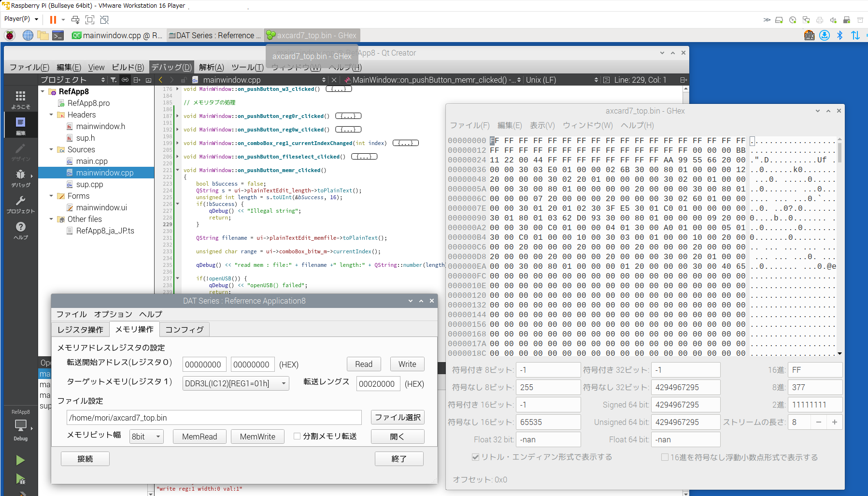Viewport: 868px width, 496px height.
Task: Decrease GHex stream length with minus
Action: point(819,422)
